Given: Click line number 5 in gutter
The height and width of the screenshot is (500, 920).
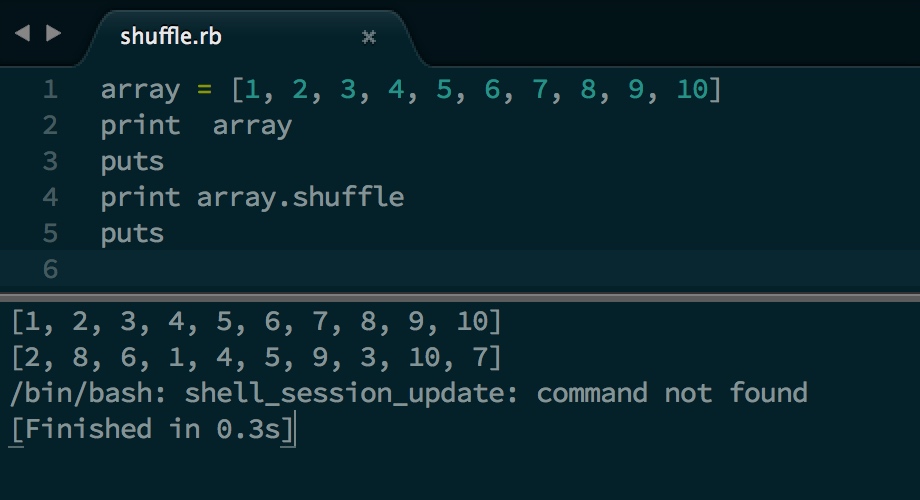Looking at the screenshot, I should 50,233.
